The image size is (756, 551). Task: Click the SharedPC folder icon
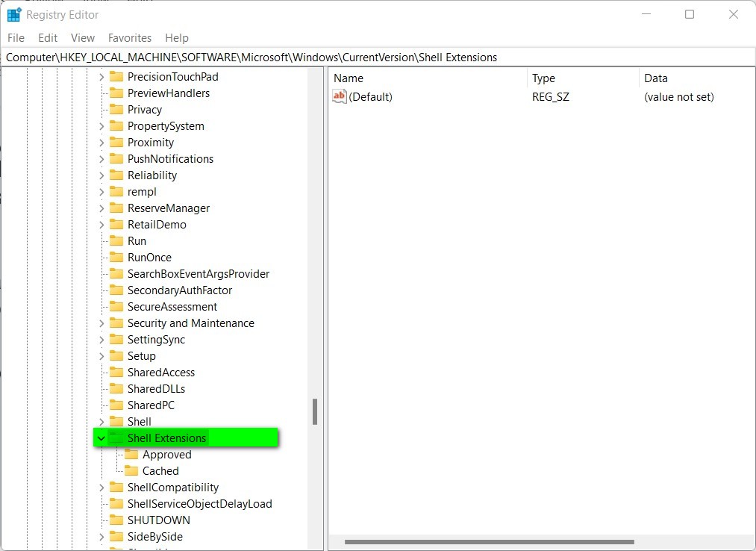click(x=116, y=405)
